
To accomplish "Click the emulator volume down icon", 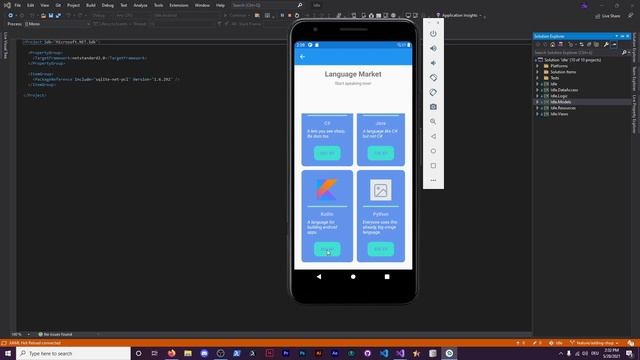I will point(433,63).
